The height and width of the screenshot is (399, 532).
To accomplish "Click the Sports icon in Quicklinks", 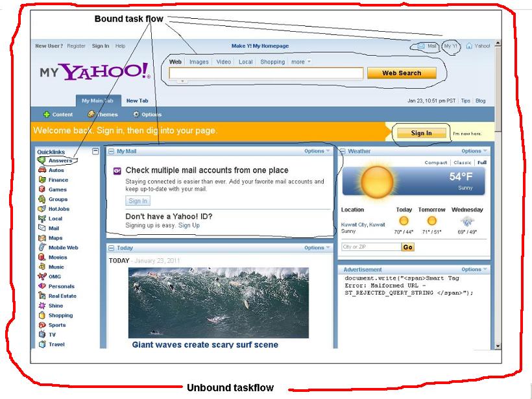I will coord(42,324).
